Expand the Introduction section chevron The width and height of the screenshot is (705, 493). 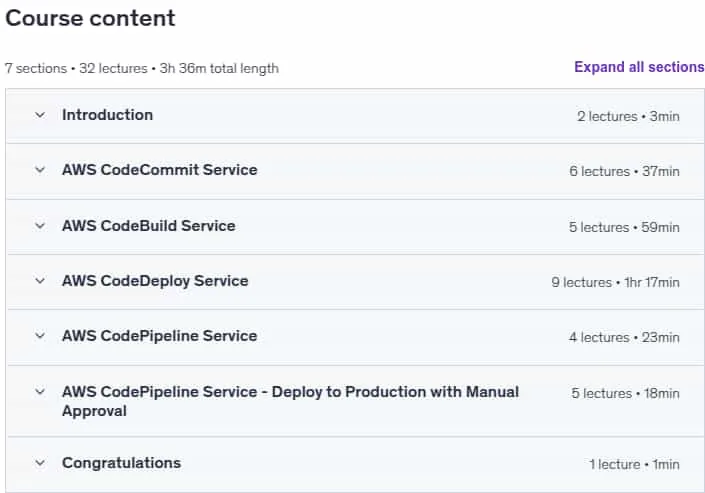[40, 115]
